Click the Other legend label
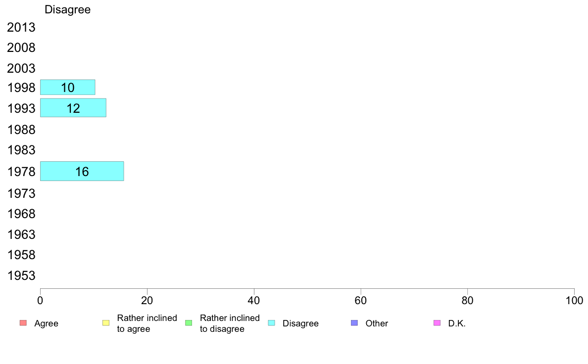 (377, 323)
